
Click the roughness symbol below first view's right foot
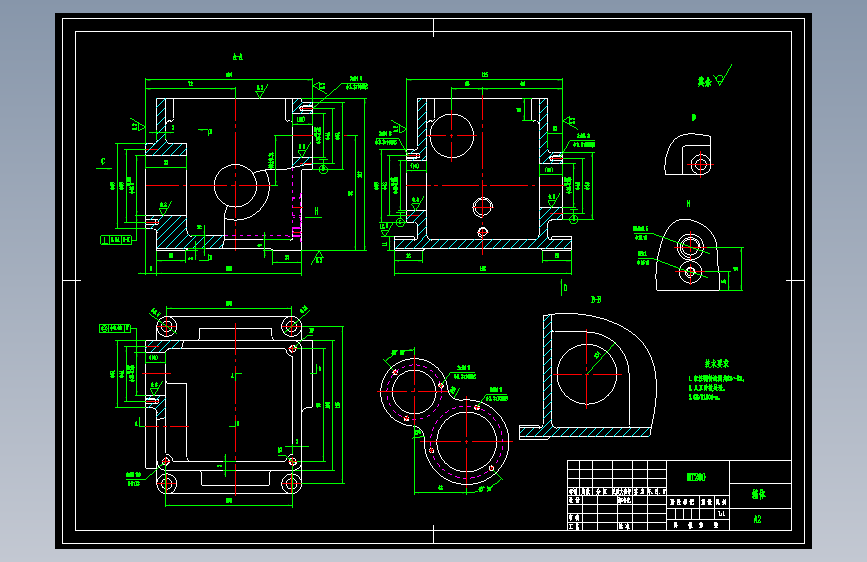(318, 257)
